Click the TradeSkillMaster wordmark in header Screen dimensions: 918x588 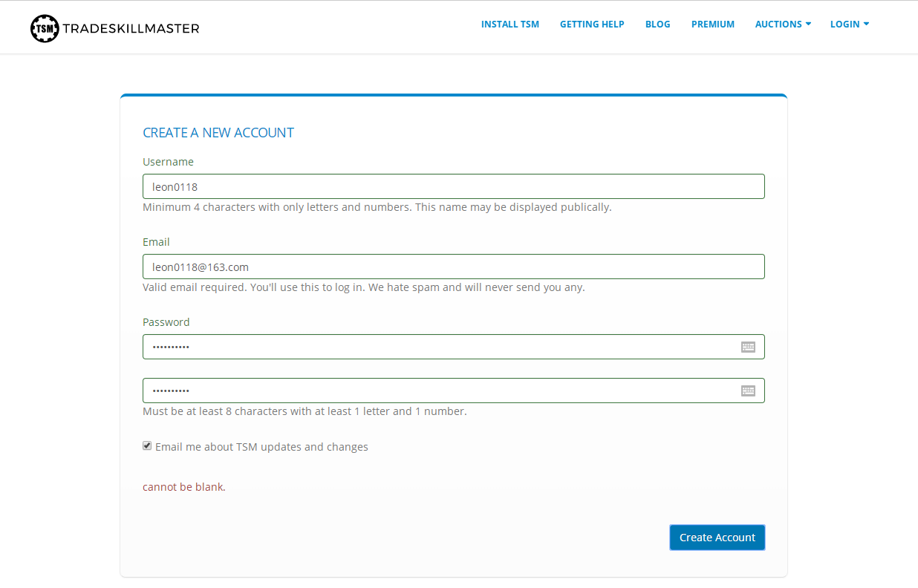pyautogui.click(x=131, y=29)
